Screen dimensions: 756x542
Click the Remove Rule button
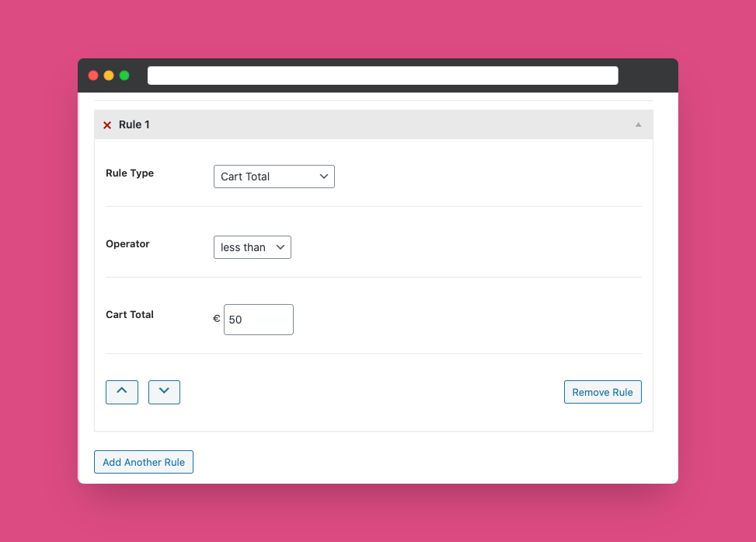603,392
